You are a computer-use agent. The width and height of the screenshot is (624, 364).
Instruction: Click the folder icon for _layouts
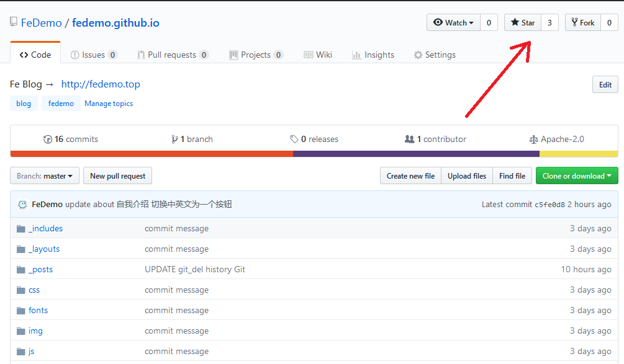tap(21, 249)
